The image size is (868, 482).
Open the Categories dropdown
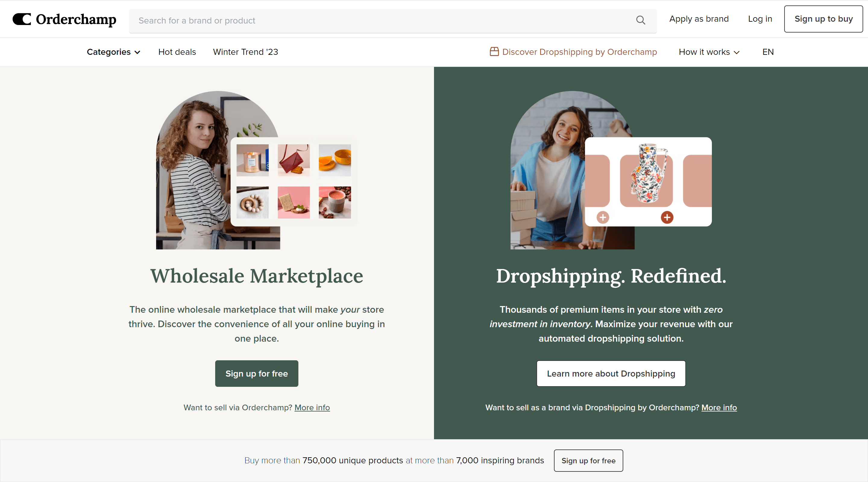pyautogui.click(x=113, y=52)
